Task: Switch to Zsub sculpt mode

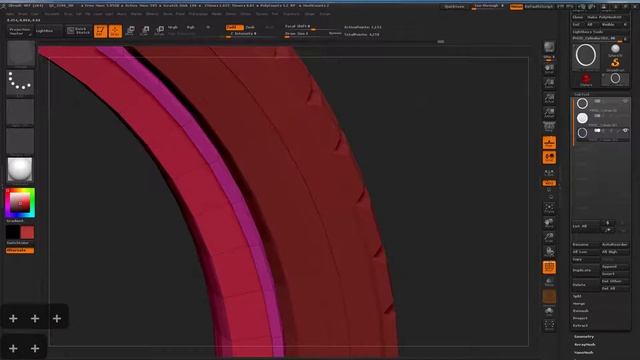Action: point(250,27)
